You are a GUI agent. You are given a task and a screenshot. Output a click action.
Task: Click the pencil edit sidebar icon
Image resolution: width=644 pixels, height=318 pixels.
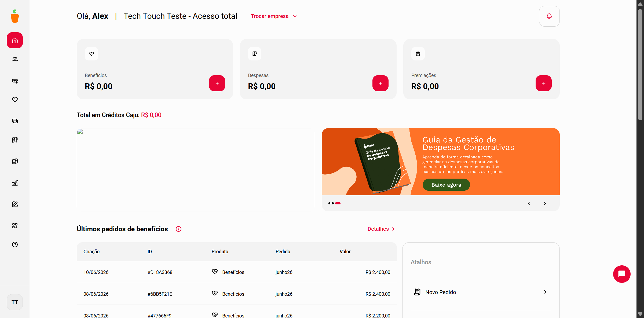tap(15, 204)
